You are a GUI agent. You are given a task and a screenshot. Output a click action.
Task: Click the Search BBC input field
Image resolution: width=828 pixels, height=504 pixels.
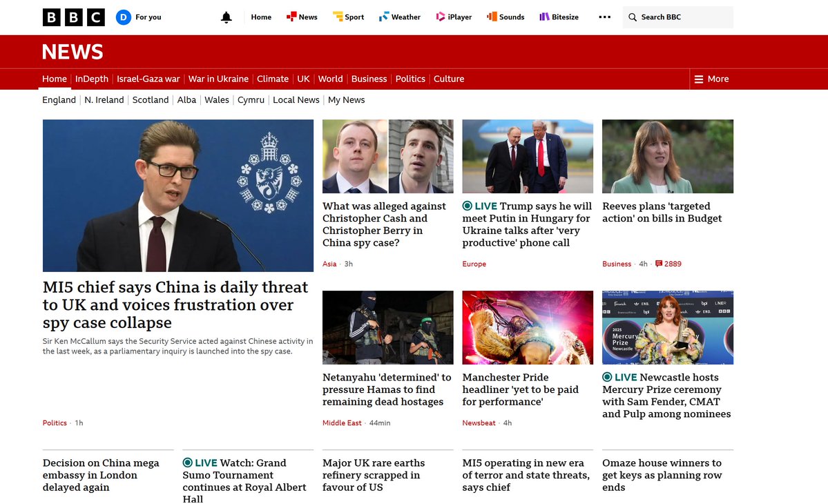678,17
